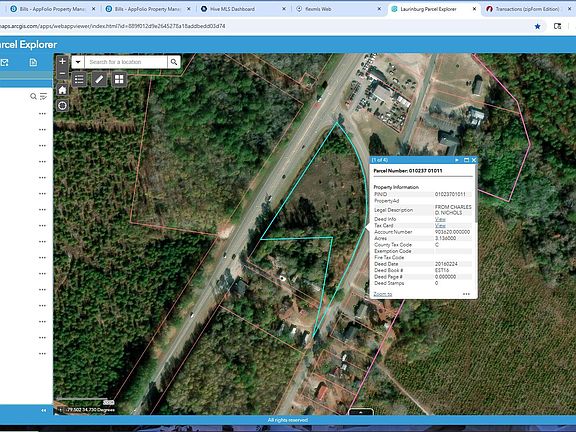Open the first layer's ellipsis menu
Screen dimensions: 576x432
pyautogui.click(x=43, y=114)
